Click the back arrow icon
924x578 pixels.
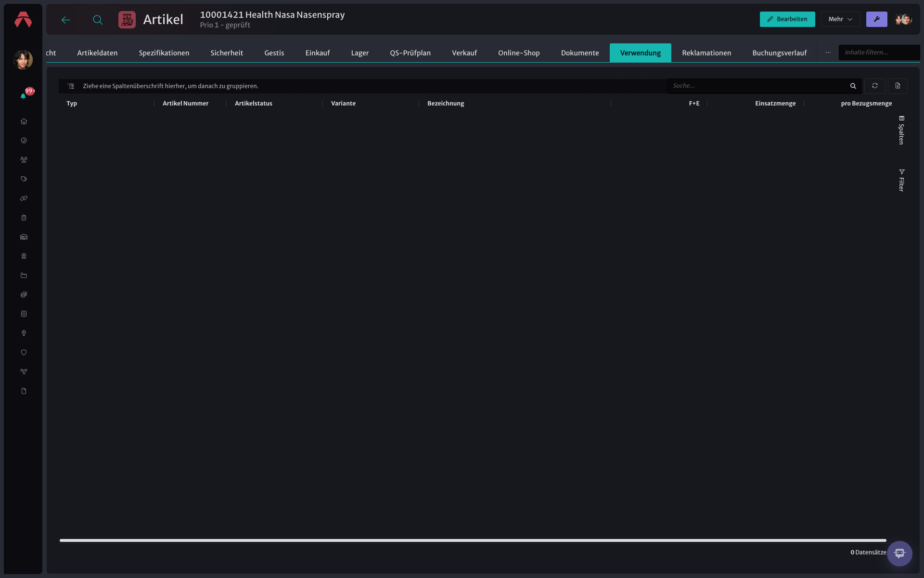[66, 20]
